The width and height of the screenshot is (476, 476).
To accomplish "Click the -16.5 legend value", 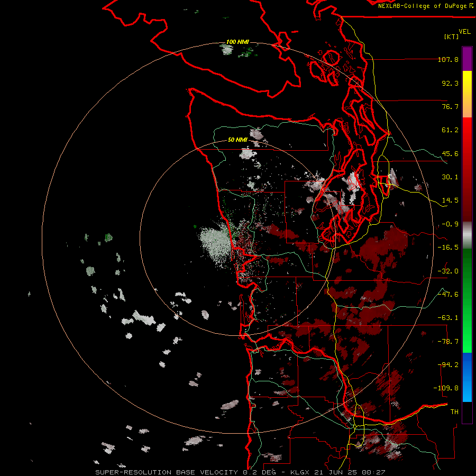I will pyautogui.click(x=448, y=248).
